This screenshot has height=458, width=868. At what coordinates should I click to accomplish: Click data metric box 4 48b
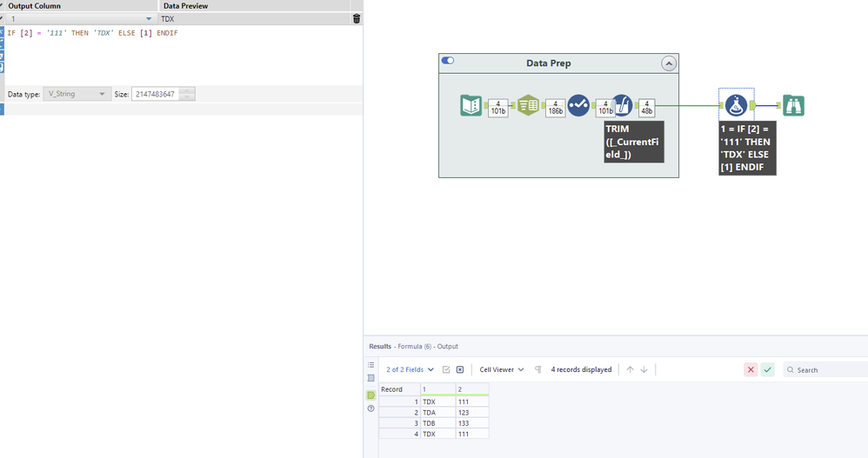[x=646, y=107]
